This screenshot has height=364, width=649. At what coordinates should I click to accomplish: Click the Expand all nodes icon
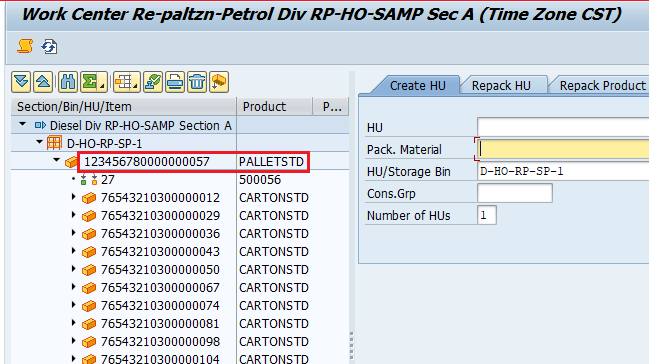point(21,82)
